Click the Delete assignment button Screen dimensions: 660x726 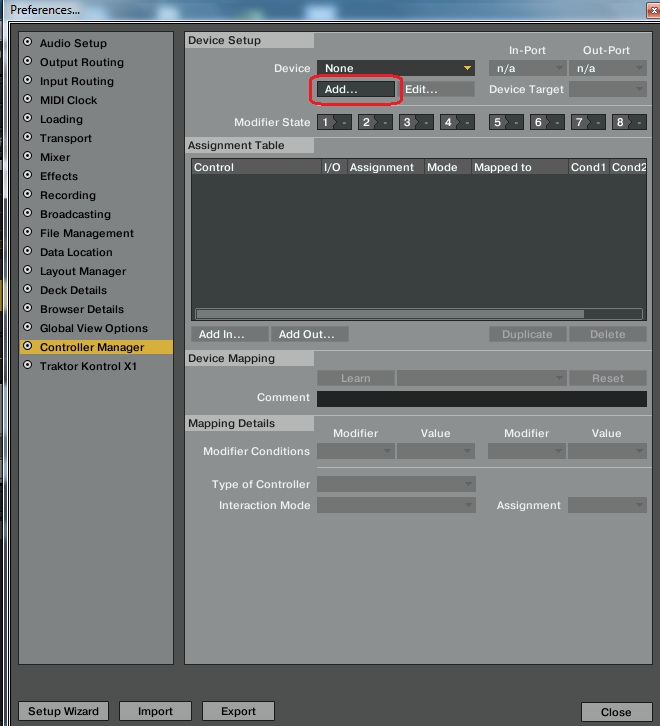click(x=608, y=334)
